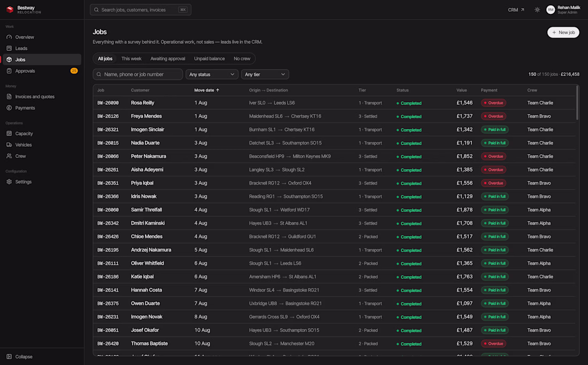
Task: Open Invoices and quotes icon
Action: [10, 96]
